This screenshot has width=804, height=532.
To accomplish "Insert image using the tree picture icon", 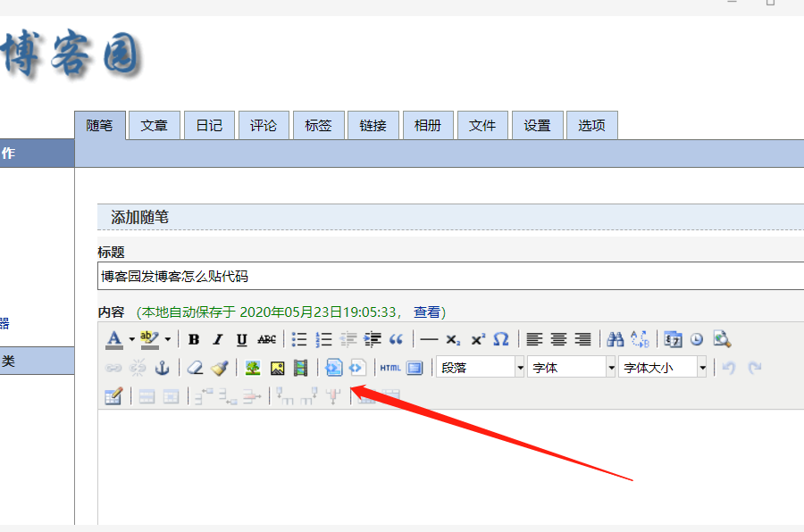I will coord(253,368).
